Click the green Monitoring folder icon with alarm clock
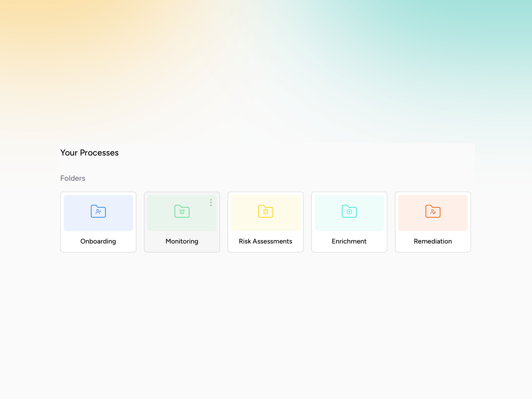 [x=182, y=211]
